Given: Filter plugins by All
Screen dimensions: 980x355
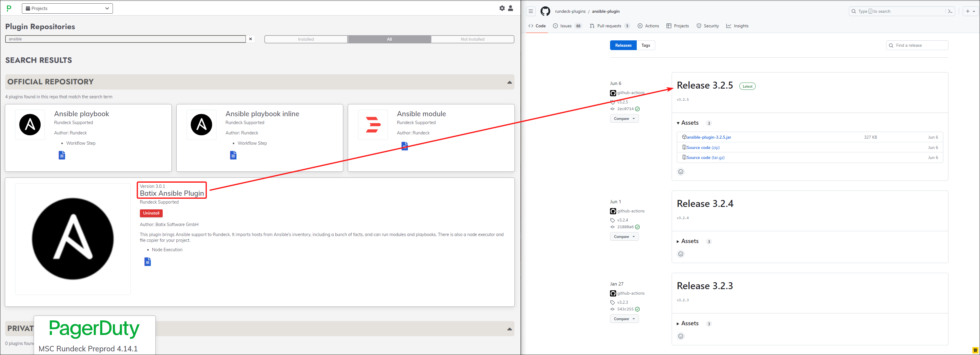Looking at the screenshot, I should click(389, 39).
